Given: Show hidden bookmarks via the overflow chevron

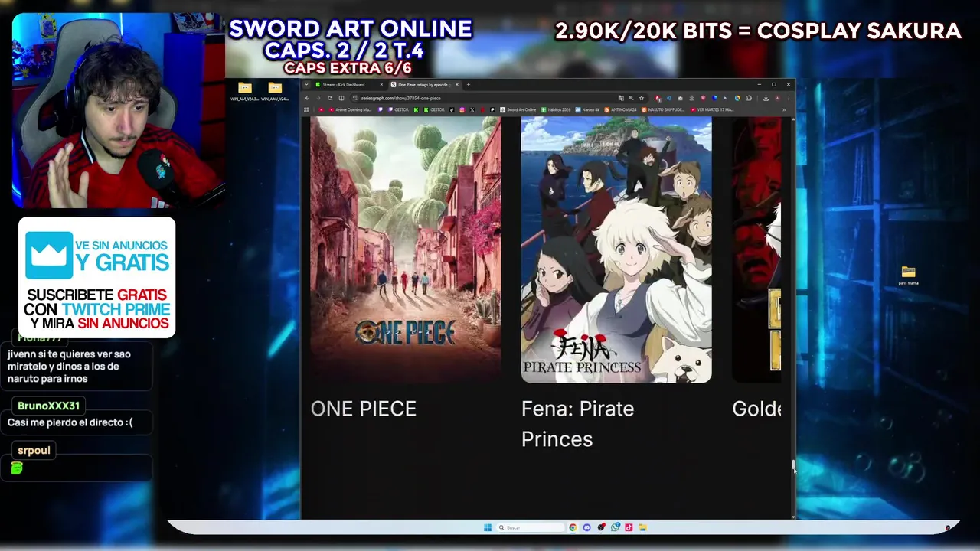Looking at the screenshot, I should coord(784,109).
